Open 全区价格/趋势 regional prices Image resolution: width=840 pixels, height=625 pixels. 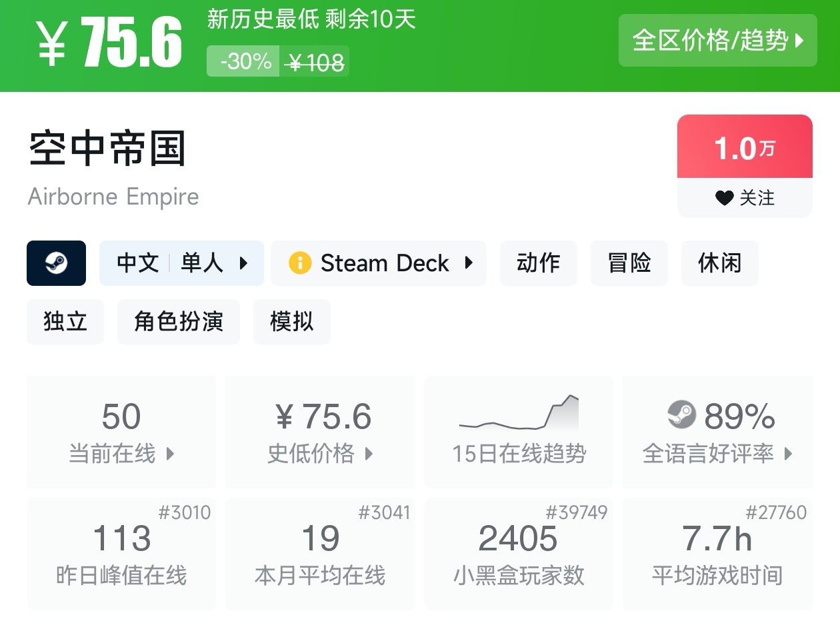pyautogui.click(x=717, y=41)
